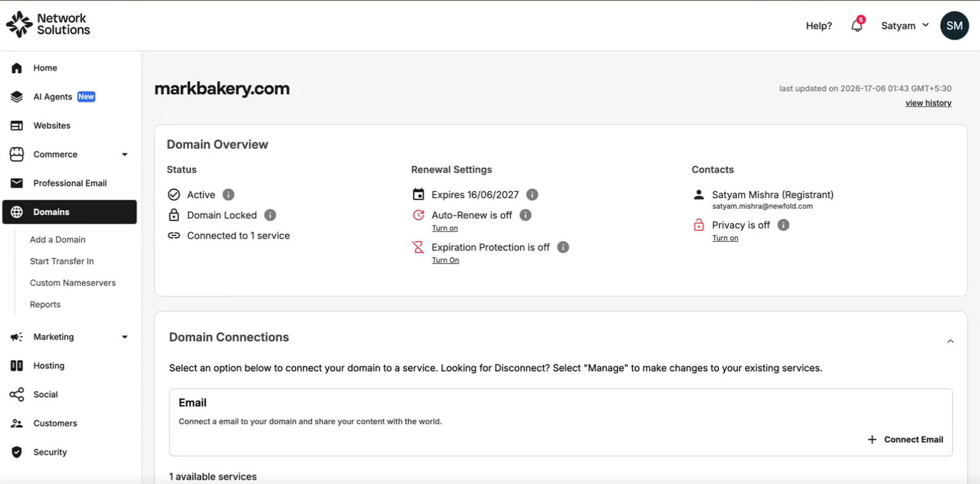980x484 pixels.
Task: Click the Security shield icon
Action: (x=17, y=452)
